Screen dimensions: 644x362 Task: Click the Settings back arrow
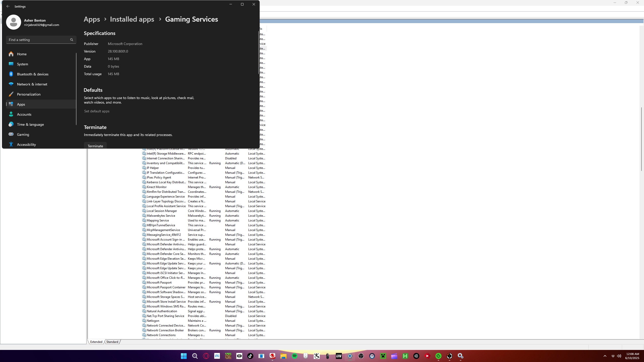8,6
